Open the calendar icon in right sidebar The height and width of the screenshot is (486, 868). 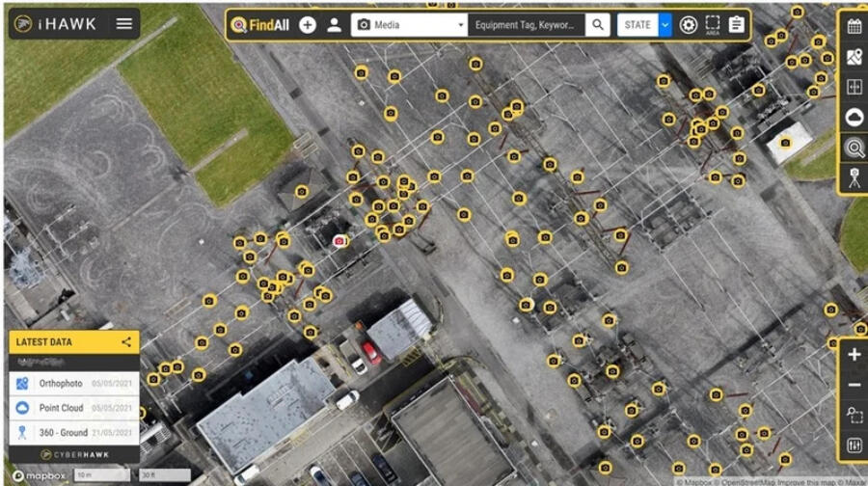point(854,27)
